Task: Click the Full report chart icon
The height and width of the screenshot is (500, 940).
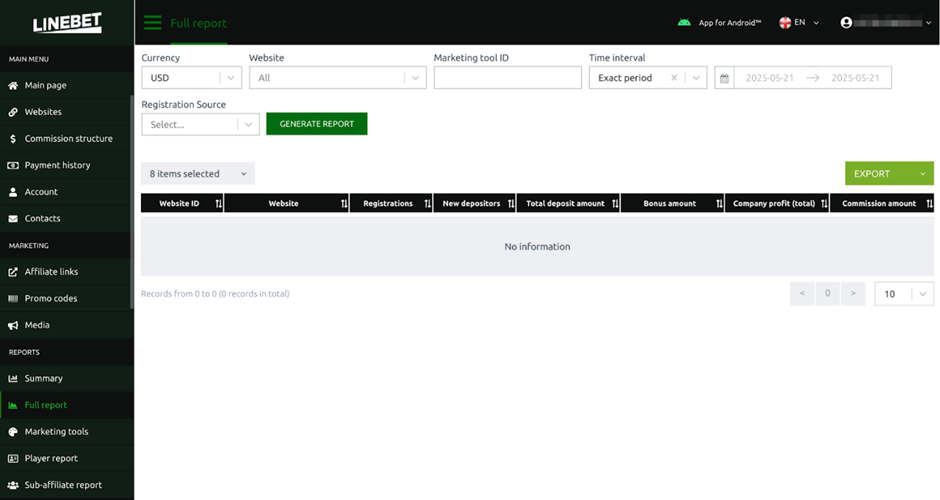Action: click(13, 405)
